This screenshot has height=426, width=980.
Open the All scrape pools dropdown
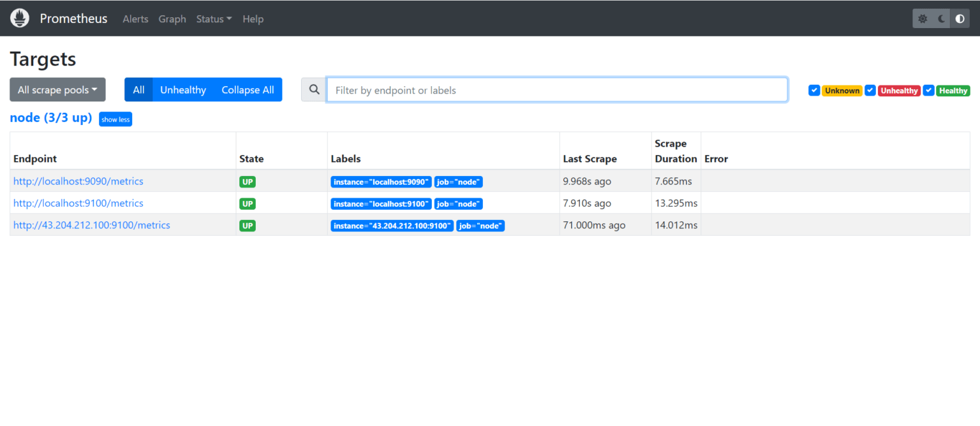point(57,89)
